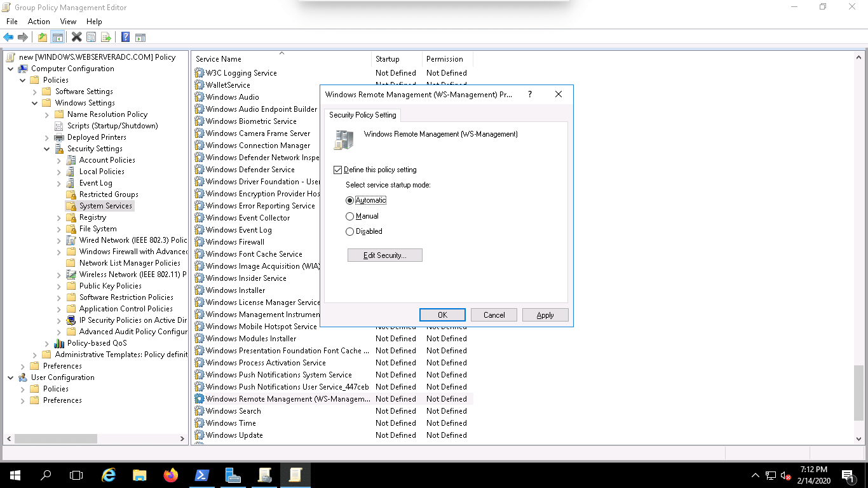
Task: Open the File menu
Action: point(12,22)
